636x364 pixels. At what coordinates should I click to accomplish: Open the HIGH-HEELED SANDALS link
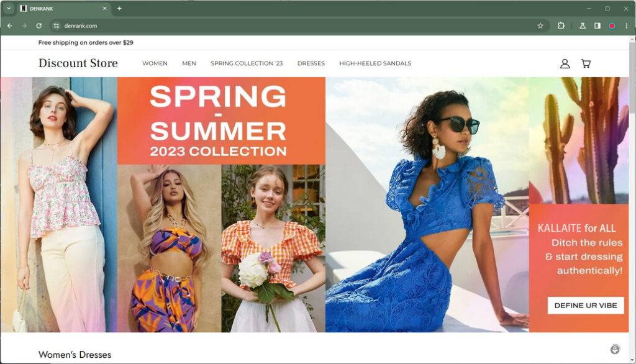point(375,63)
